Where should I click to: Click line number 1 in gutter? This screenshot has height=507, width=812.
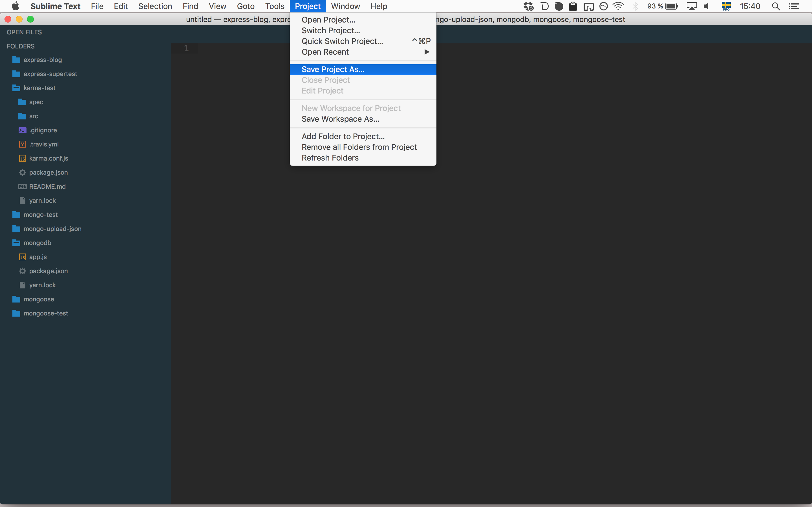point(186,48)
